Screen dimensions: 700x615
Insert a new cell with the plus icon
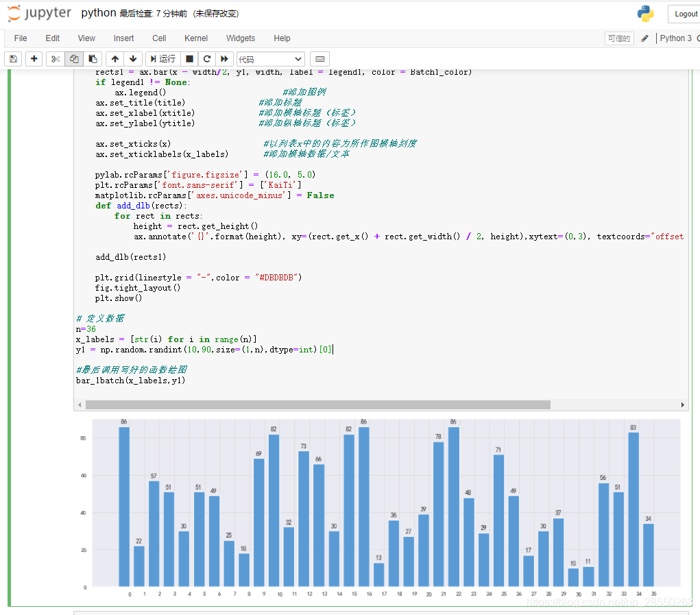[34, 59]
